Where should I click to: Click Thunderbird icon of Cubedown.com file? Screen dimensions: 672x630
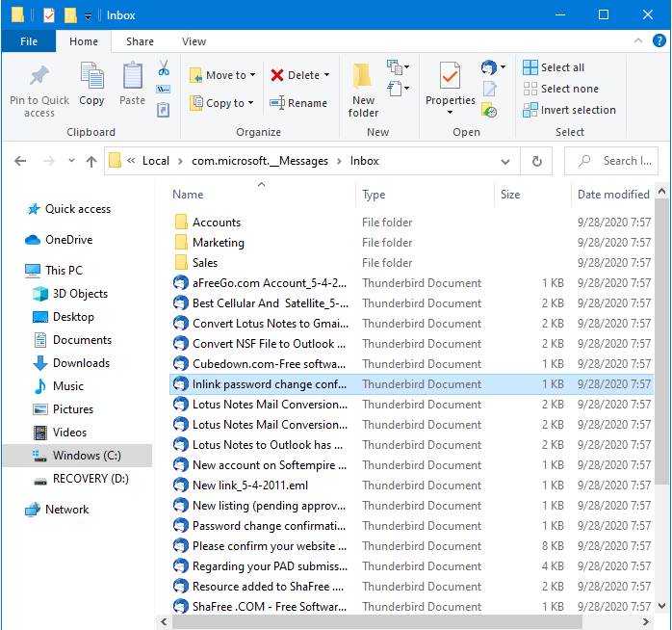point(181,364)
